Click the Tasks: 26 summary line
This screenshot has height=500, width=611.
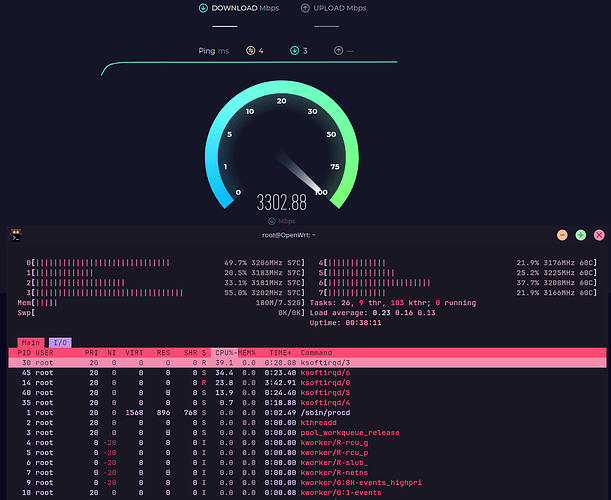click(x=393, y=303)
